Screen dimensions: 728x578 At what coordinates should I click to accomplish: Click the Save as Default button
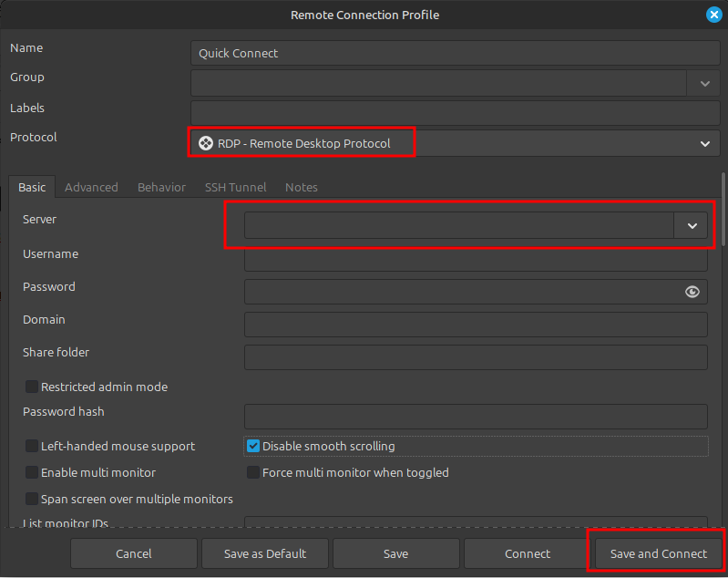click(265, 553)
